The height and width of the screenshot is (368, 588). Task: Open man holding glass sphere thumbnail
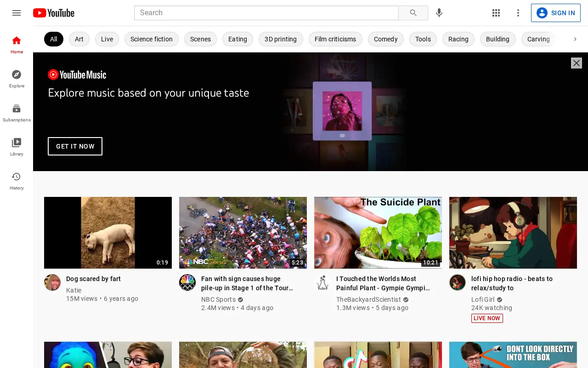coord(243,355)
